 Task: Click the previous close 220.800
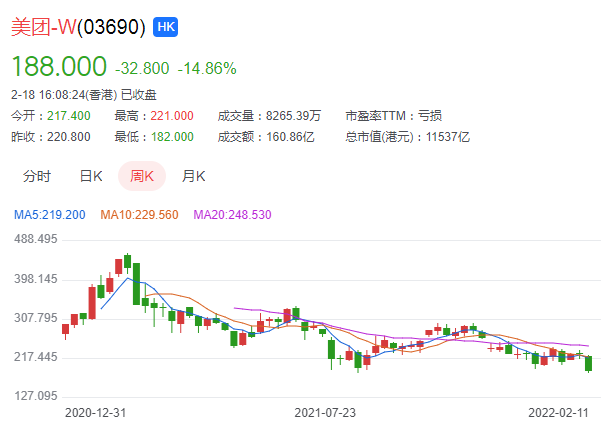pyautogui.click(x=69, y=137)
